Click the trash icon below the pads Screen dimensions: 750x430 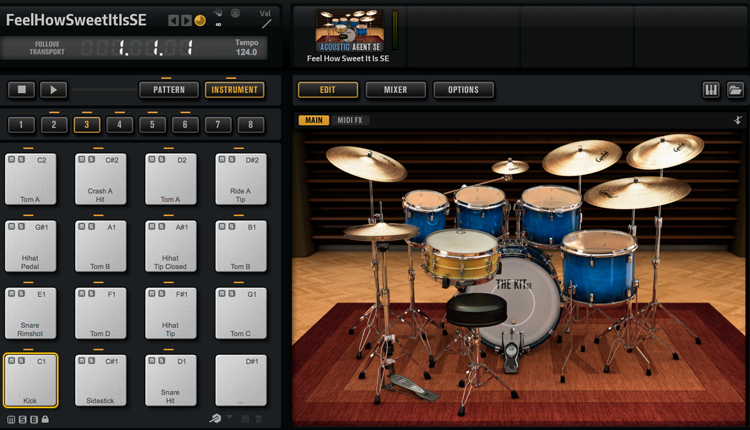coord(259,419)
